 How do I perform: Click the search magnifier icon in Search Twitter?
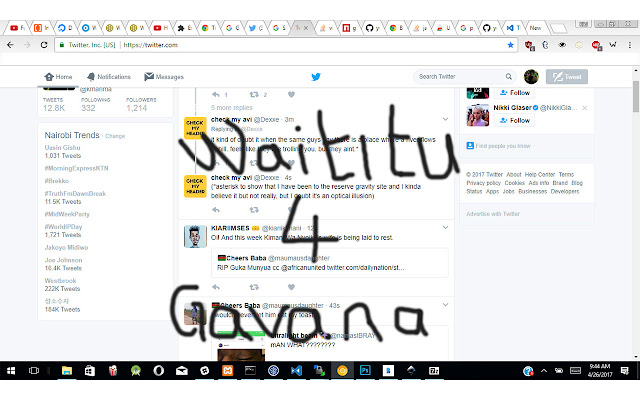pyautogui.click(x=509, y=76)
